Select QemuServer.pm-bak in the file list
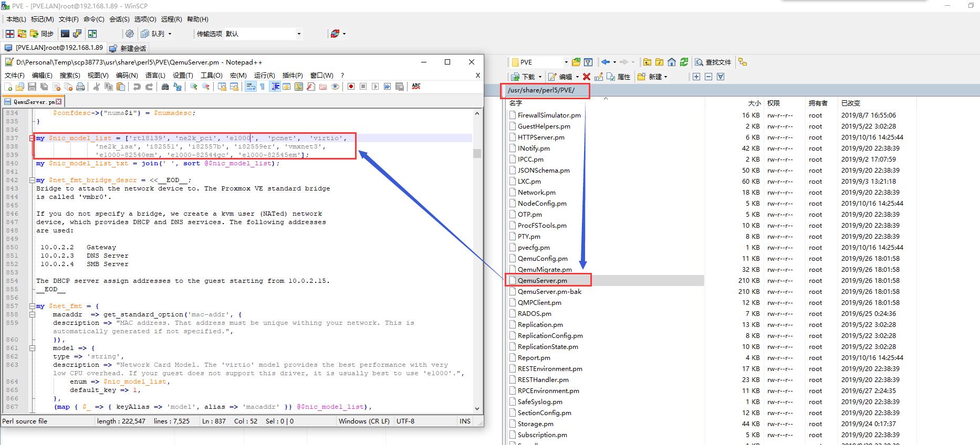Screen dimensions: 980x445 (549, 292)
